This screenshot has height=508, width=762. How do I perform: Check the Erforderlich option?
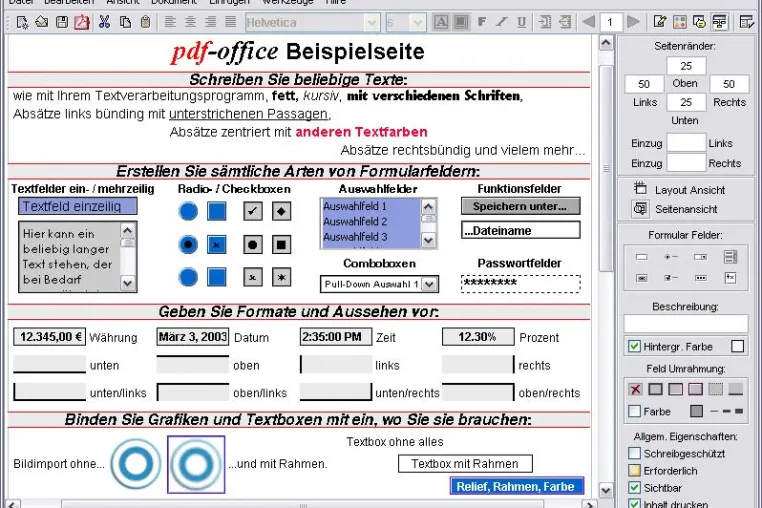coord(634,471)
